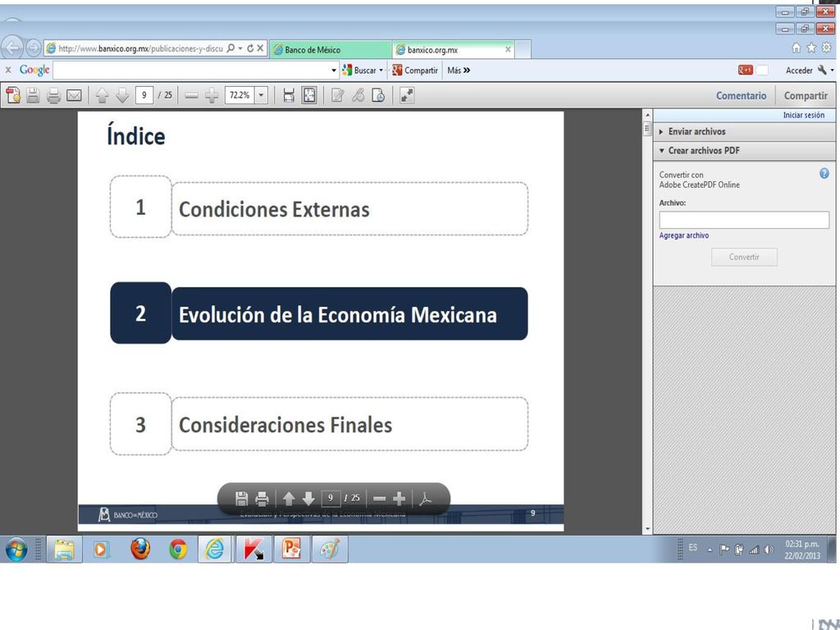This screenshot has width=840, height=630.
Task: Zoom out with floating toolbar minus
Action: pos(379,499)
